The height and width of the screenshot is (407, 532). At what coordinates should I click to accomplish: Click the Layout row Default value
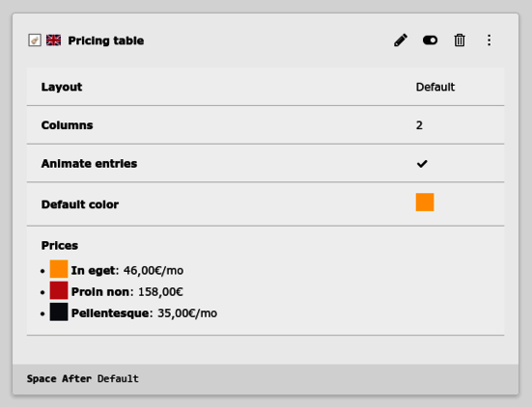[435, 87]
